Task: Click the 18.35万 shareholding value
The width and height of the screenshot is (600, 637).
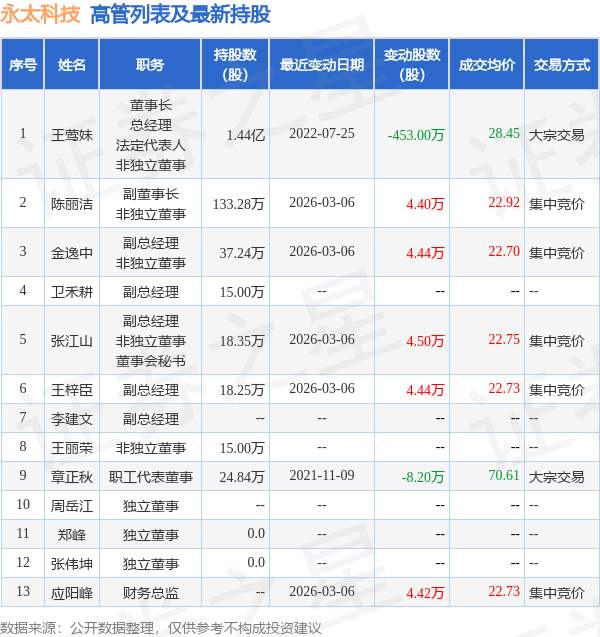Action: click(242, 340)
